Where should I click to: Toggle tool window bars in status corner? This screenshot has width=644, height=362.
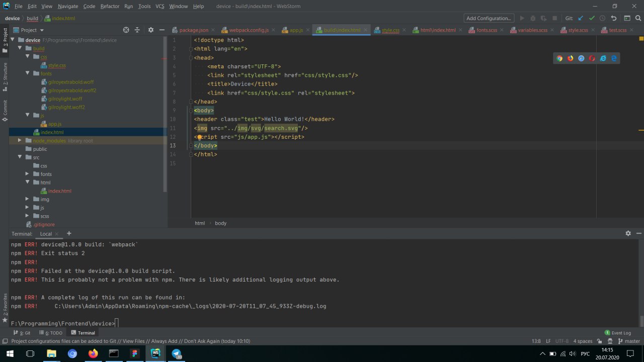[5, 341]
